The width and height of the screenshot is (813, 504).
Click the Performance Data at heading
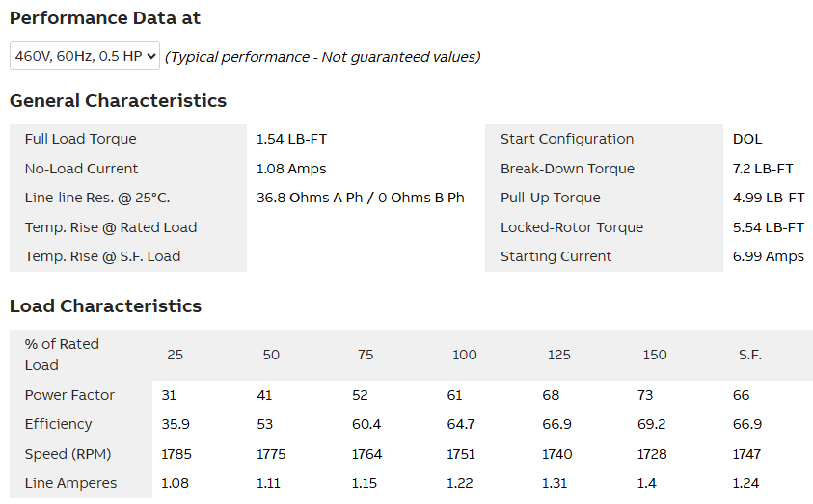pyautogui.click(x=105, y=18)
